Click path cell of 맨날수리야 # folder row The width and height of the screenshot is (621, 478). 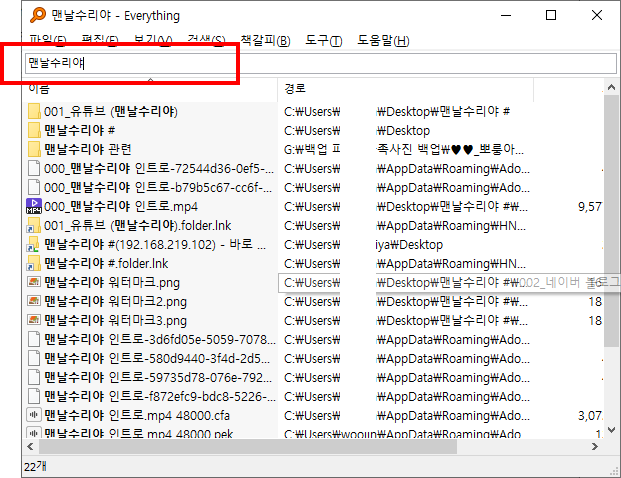click(357, 130)
